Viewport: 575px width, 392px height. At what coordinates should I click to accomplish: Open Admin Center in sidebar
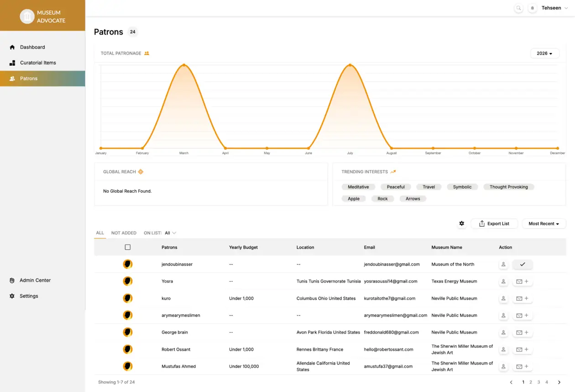pyautogui.click(x=42, y=280)
